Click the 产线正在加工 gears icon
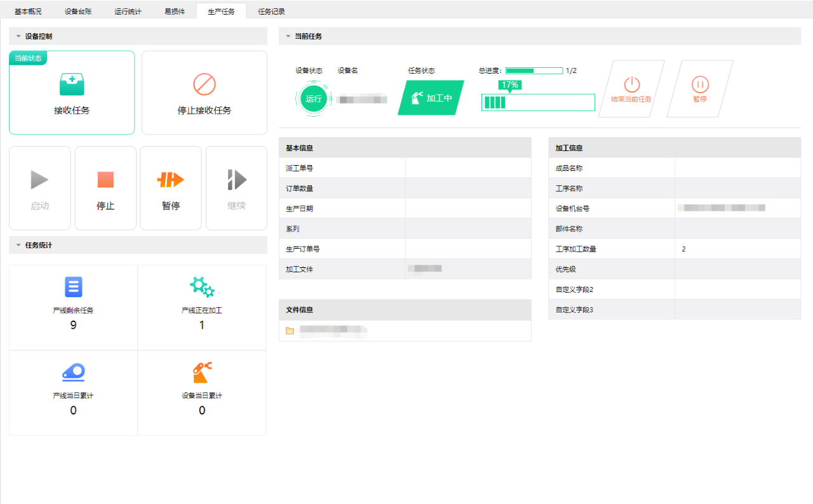Screen dimensions: 813x504 click(x=202, y=288)
